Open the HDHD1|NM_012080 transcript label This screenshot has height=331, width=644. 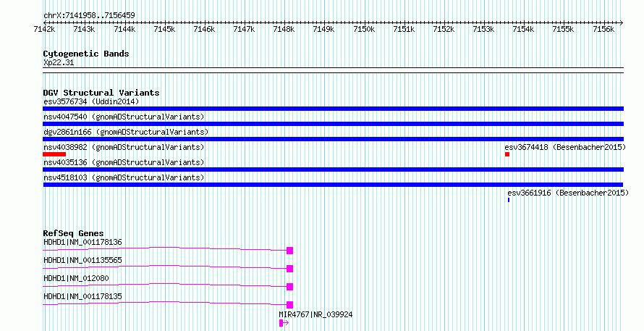[x=77, y=278]
